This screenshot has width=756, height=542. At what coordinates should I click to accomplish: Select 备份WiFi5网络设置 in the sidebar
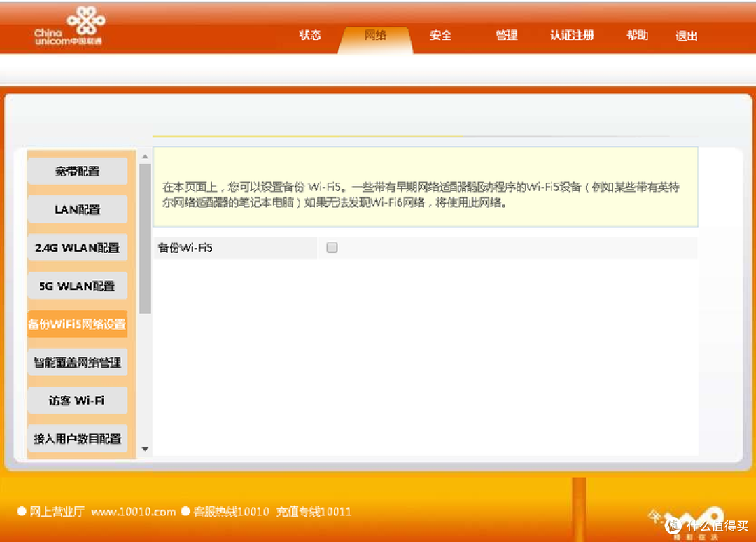pyautogui.click(x=77, y=324)
